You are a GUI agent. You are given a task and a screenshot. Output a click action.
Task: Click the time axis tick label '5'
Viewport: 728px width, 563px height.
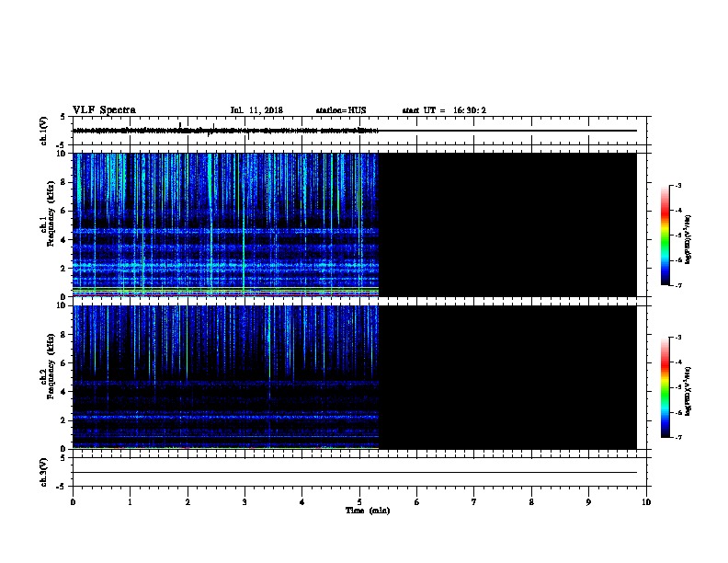[x=359, y=502]
